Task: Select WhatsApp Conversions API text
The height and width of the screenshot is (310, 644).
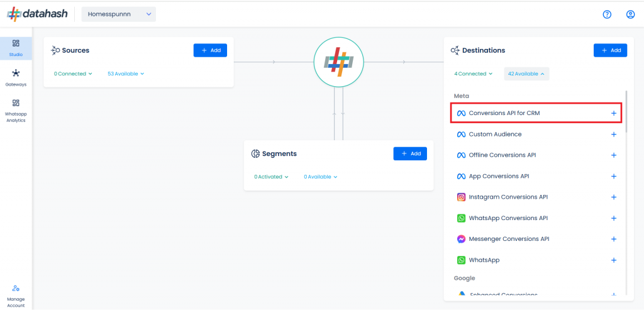Action: click(508, 218)
